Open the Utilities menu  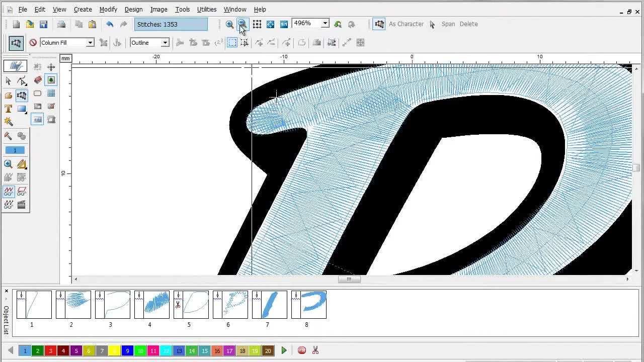pos(207,9)
